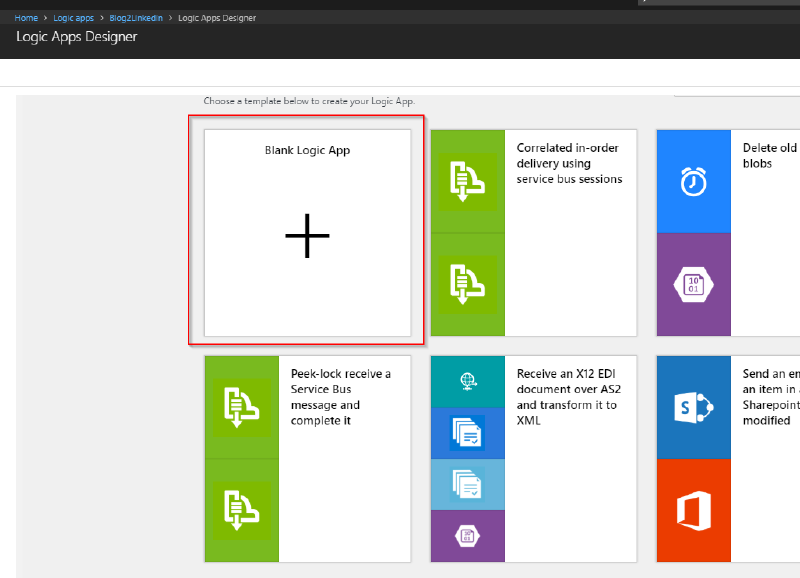Click lower Service Bus icon in Correlated delivery tile
Viewport: 800px width, 578px height.
(468, 285)
